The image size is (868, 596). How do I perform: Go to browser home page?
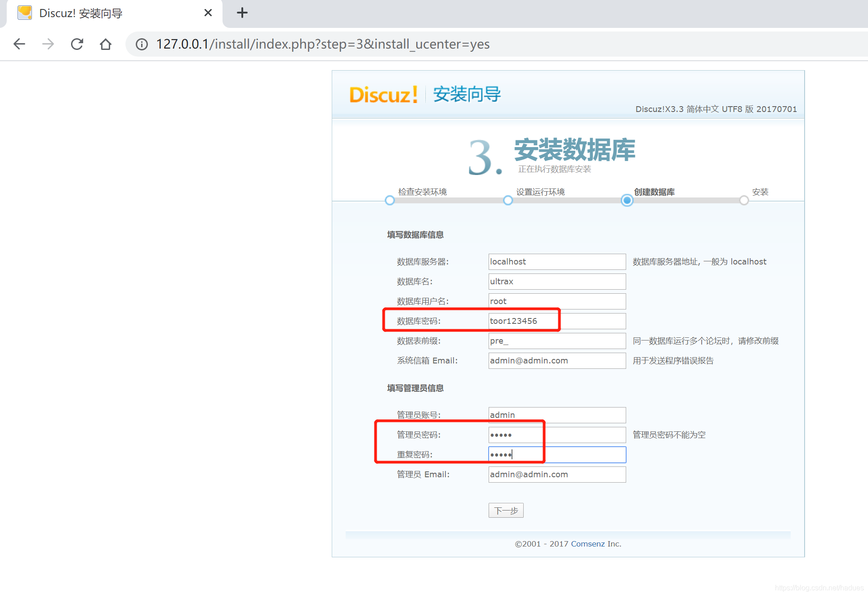tap(106, 44)
